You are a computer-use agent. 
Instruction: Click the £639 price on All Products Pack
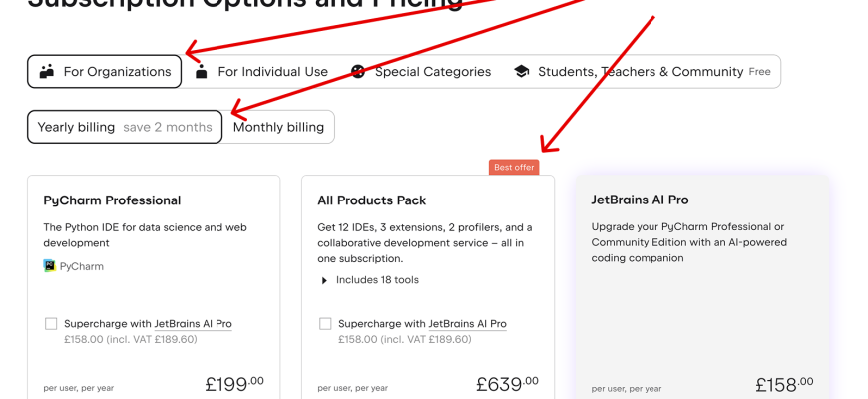[x=507, y=384]
